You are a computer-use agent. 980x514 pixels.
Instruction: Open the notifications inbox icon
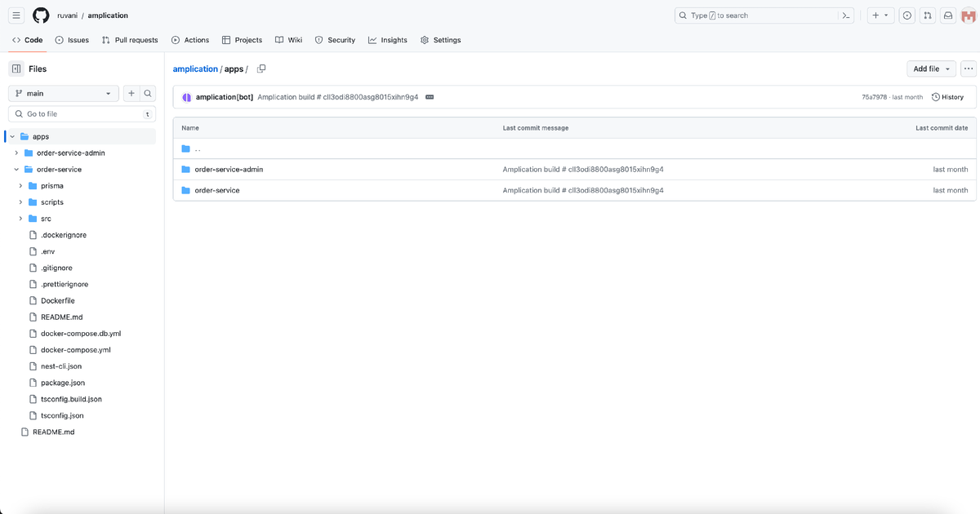(949, 16)
